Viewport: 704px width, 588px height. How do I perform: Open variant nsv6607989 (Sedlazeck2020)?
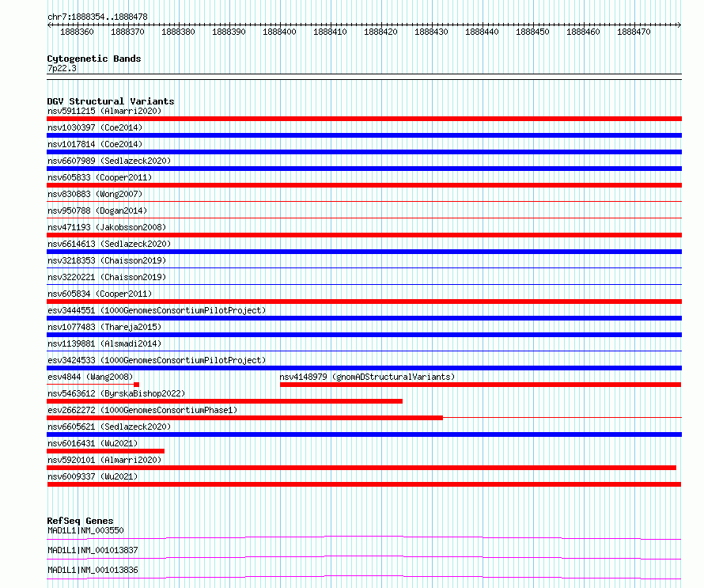(109, 161)
